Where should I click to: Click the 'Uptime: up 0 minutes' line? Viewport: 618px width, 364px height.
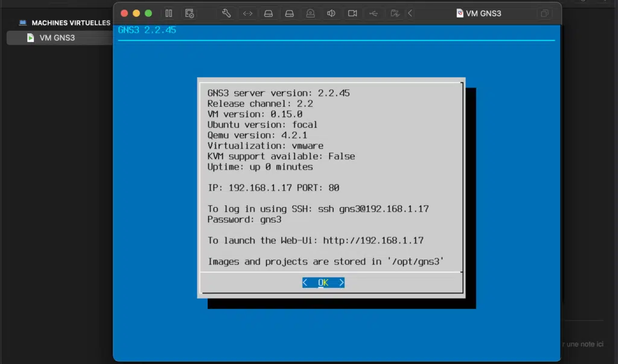click(x=260, y=167)
